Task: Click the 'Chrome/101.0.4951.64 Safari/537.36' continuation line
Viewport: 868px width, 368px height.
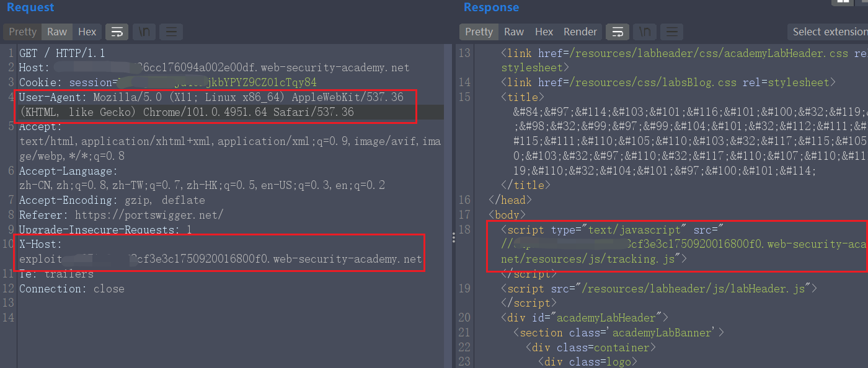Action: [x=186, y=112]
